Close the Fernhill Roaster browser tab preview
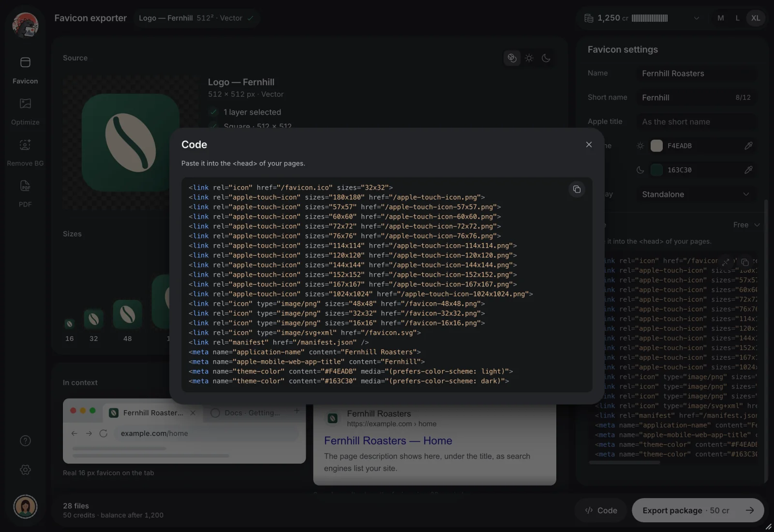Screen dimensions: 774x532 tap(193, 413)
